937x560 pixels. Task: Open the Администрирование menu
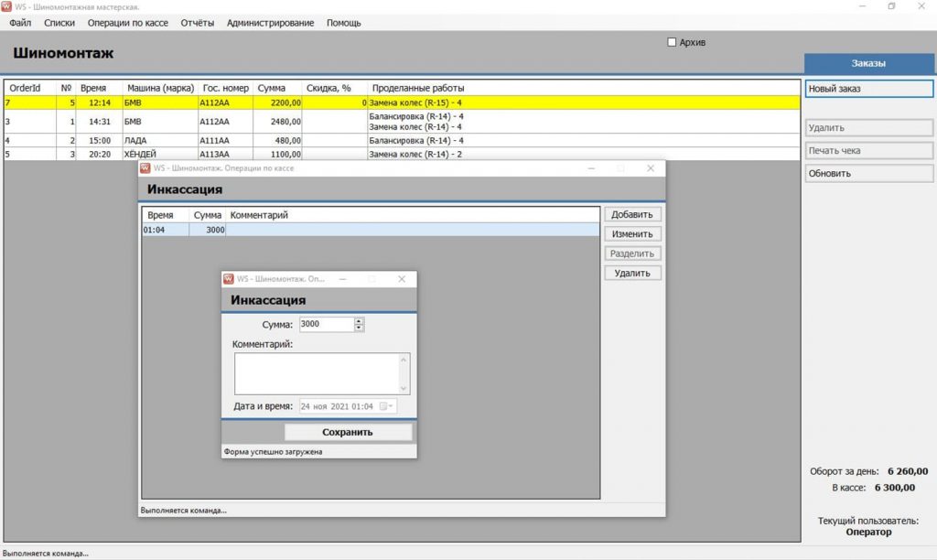click(270, 23)
